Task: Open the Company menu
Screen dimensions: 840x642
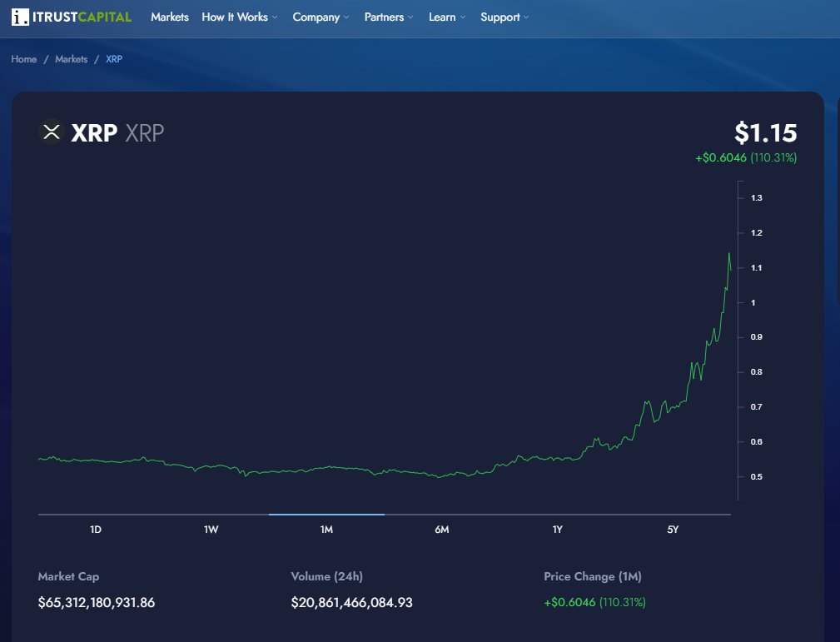Action: (316, 17)
